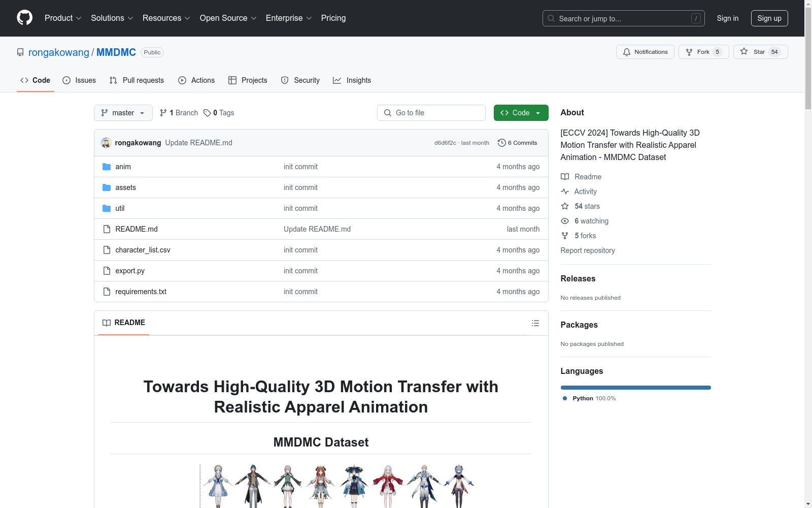Open the master branch dropdown

coord(123,113)
